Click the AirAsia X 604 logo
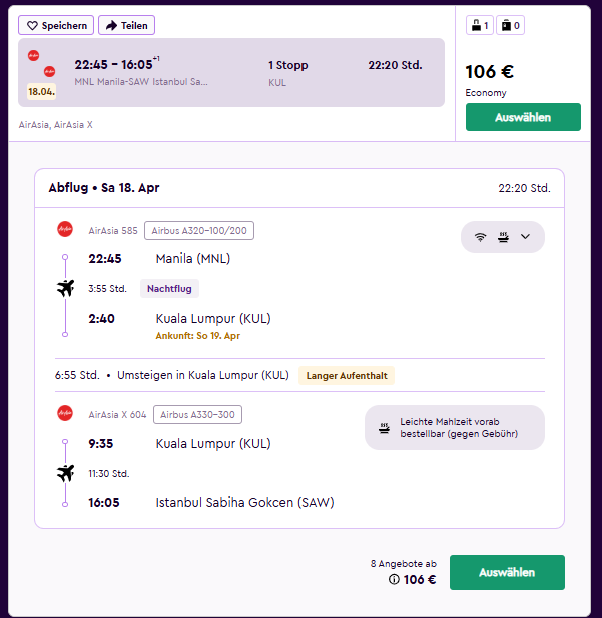Image resolution: width=602 pixels, height=618 pixels. 65,413
